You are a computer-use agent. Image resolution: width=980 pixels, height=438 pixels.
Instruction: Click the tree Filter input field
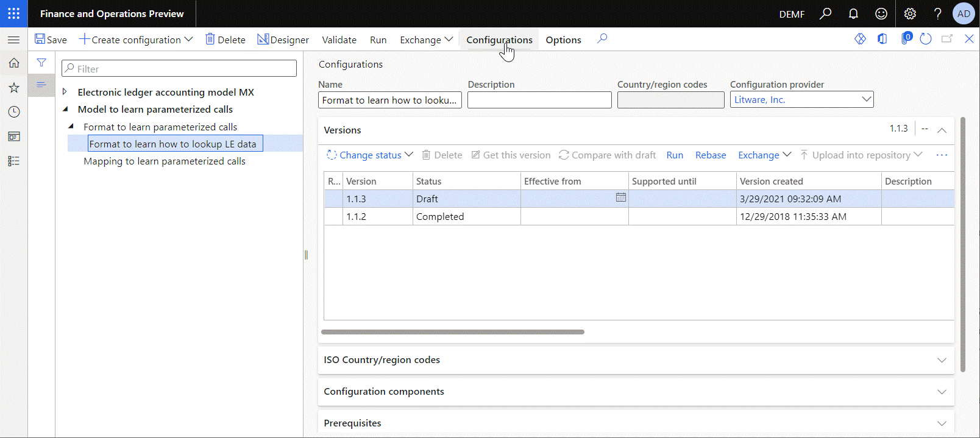[179, 68]
